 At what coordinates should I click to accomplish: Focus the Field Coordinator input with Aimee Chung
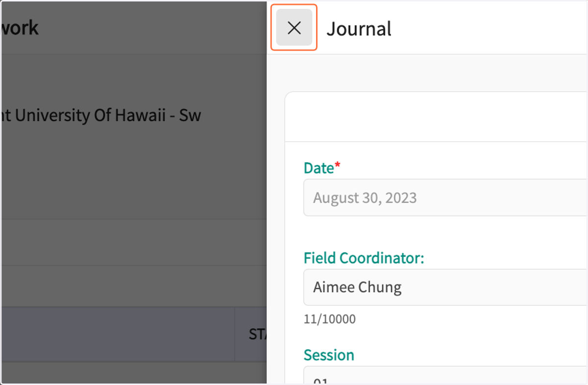click(x=445, y=287)
